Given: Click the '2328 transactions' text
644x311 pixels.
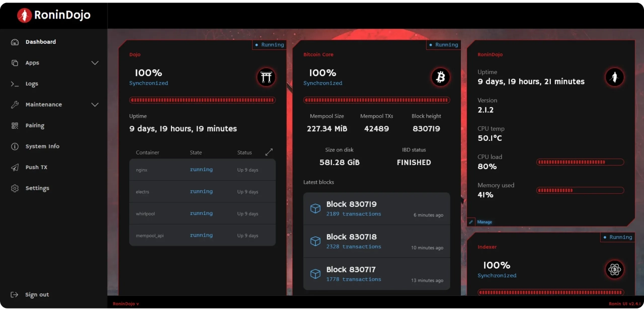Looking at the screenshot, I should click(x=354, y=247).
